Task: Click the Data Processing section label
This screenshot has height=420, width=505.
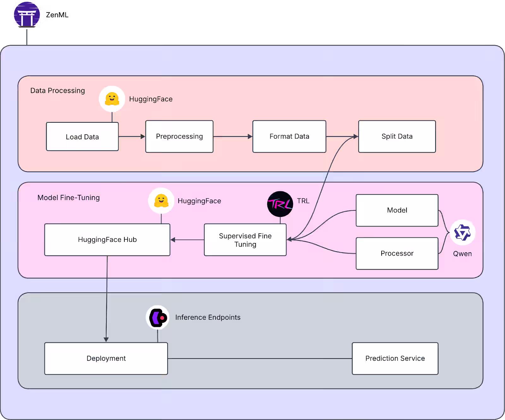Action: (57, 90)
